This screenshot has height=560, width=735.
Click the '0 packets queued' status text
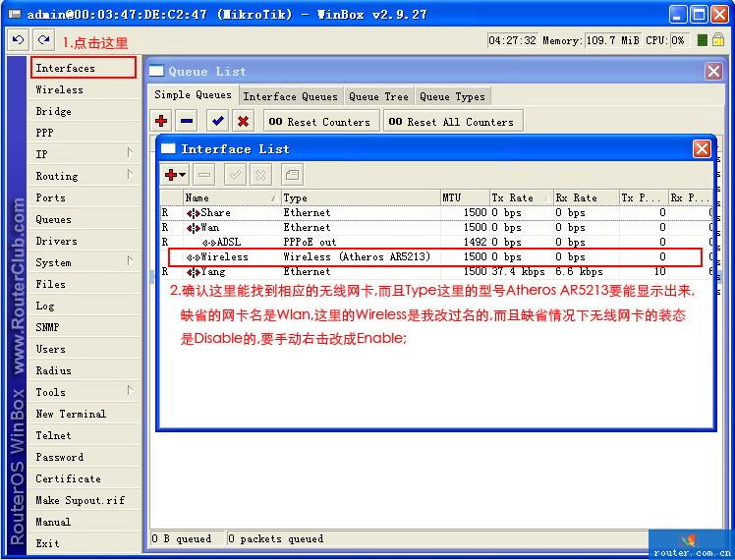pos(275,539)
